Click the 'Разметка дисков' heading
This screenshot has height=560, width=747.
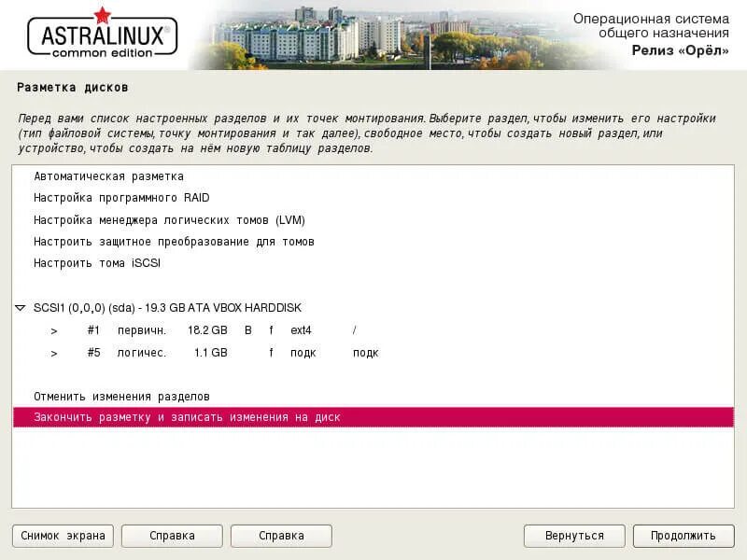pyautogui.click(x=73, y=88)
